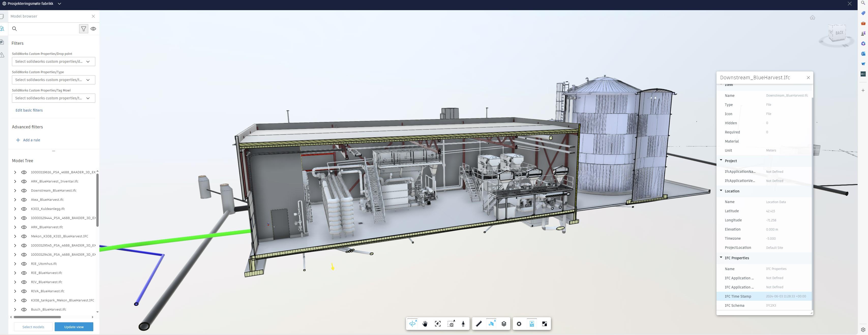The width and height of the screenshot is (868, 335).
Task: Click the Edit basic filters link
Action: pos(29,110)
